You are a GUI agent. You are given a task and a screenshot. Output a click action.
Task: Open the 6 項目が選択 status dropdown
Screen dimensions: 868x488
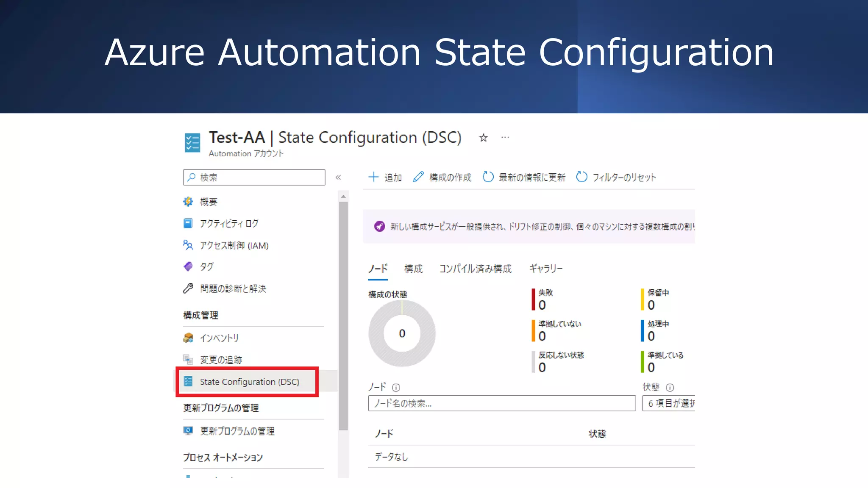669,403
